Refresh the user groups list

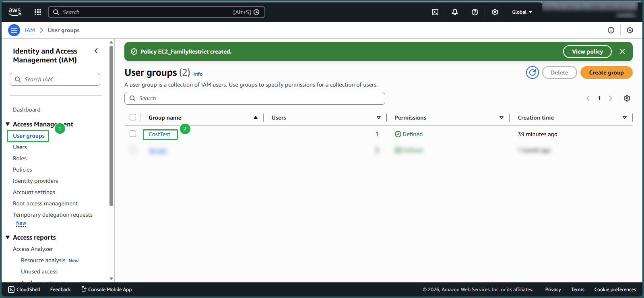pos(532,72)
